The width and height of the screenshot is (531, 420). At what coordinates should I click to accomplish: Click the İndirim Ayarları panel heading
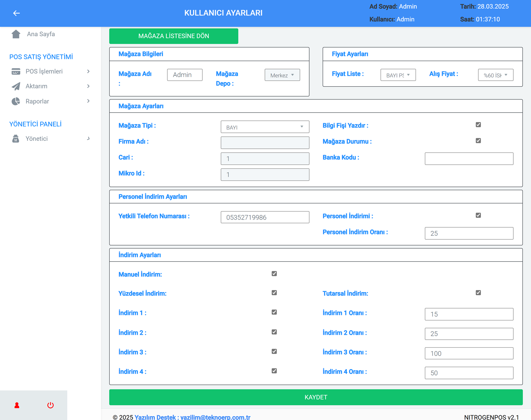point(140,255)
